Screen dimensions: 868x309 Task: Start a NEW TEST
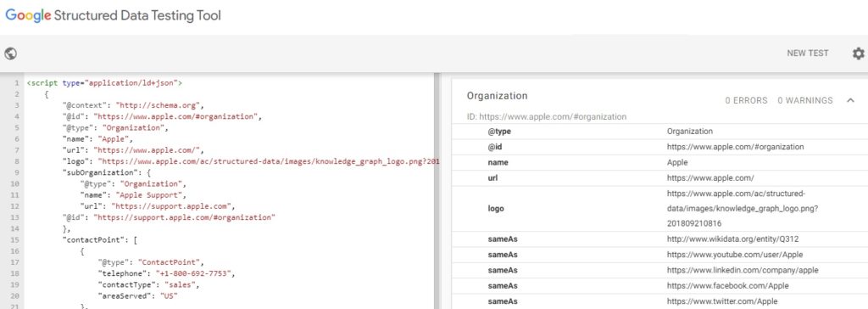[x=808, y=53]
